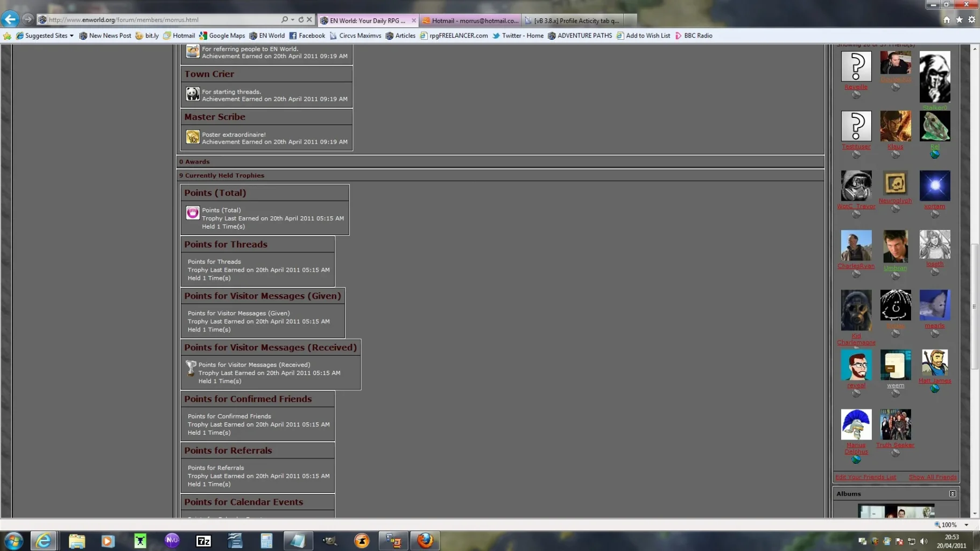Click the browser Back arrow button

10,19
